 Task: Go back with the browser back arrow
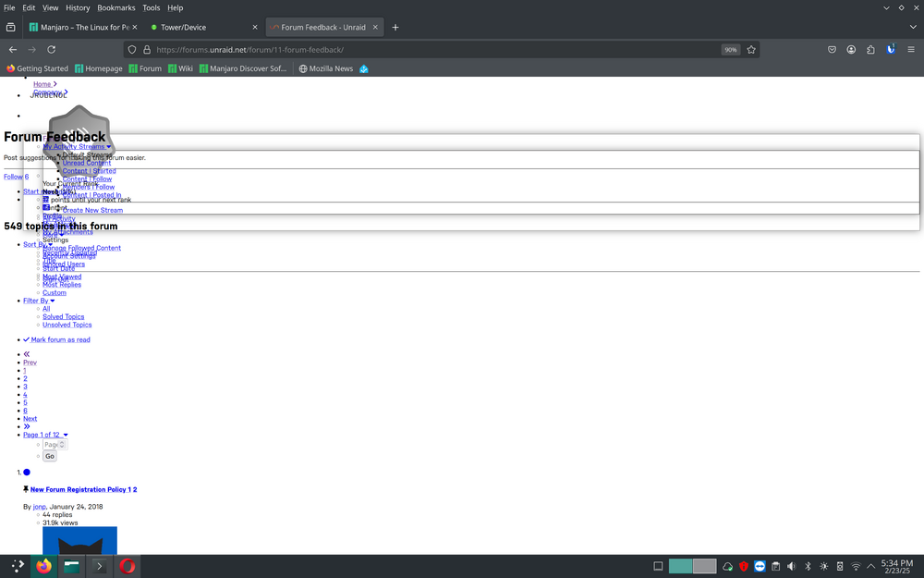coord(13,50)
